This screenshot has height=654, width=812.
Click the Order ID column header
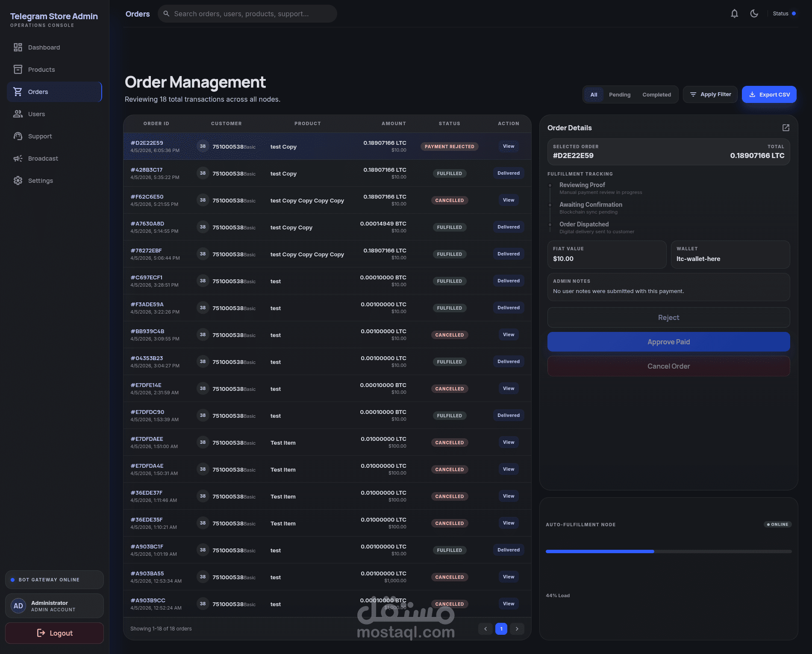[156, 123]
